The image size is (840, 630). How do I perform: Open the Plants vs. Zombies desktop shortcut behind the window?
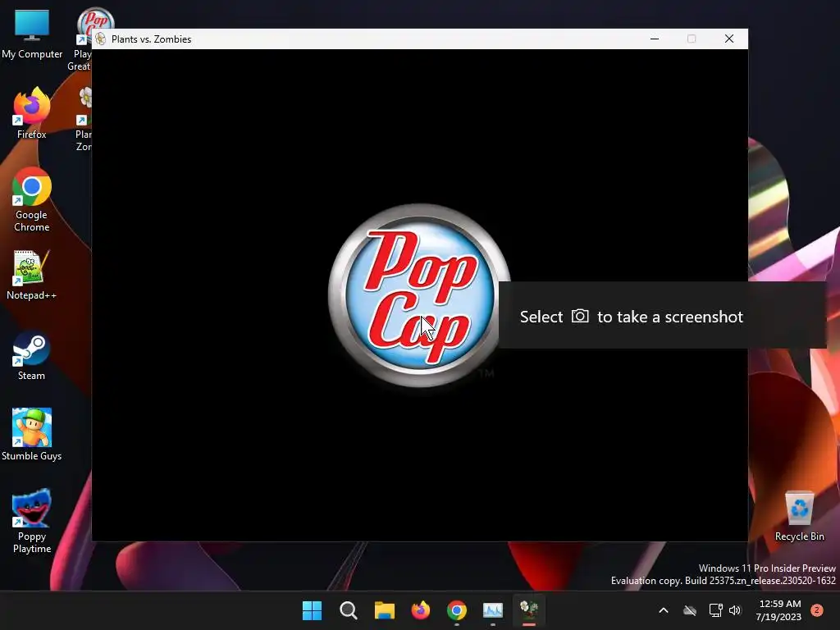tap(84, 119)
